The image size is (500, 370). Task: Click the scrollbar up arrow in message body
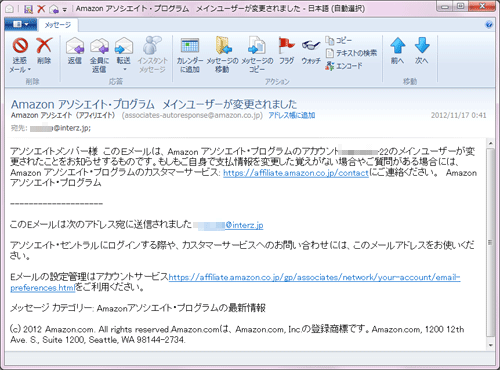(x=490, y=144)
